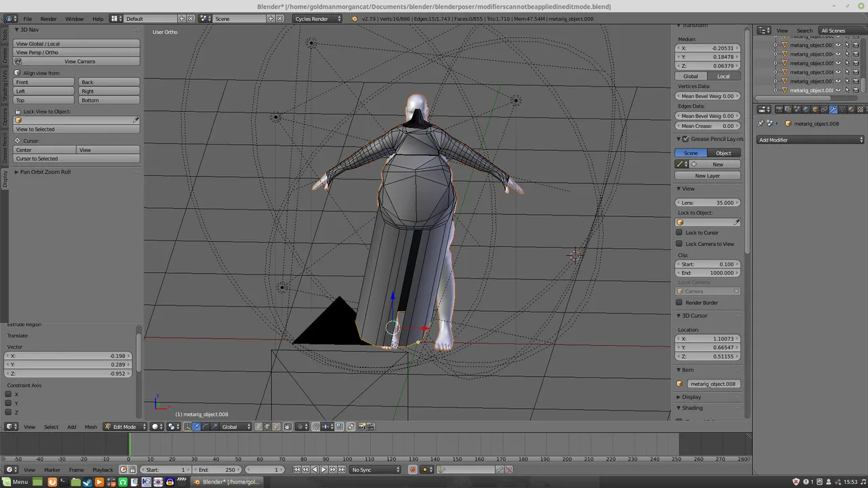Select the Modifiers wrench tab icon
Screen dimensions: 868x488
click(833, 109)
